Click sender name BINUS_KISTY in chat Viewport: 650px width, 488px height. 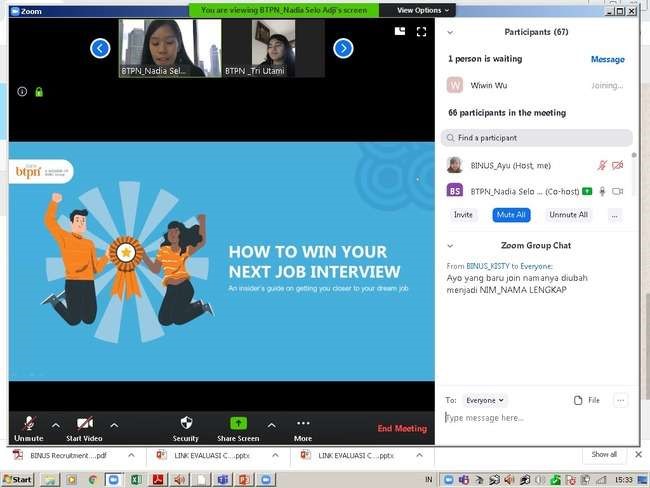pyautogui.click(x=488, y=266)
